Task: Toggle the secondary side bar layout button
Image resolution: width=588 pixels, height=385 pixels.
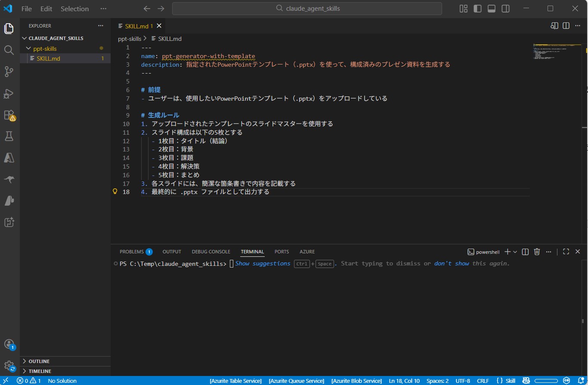Action: (506, 9)
